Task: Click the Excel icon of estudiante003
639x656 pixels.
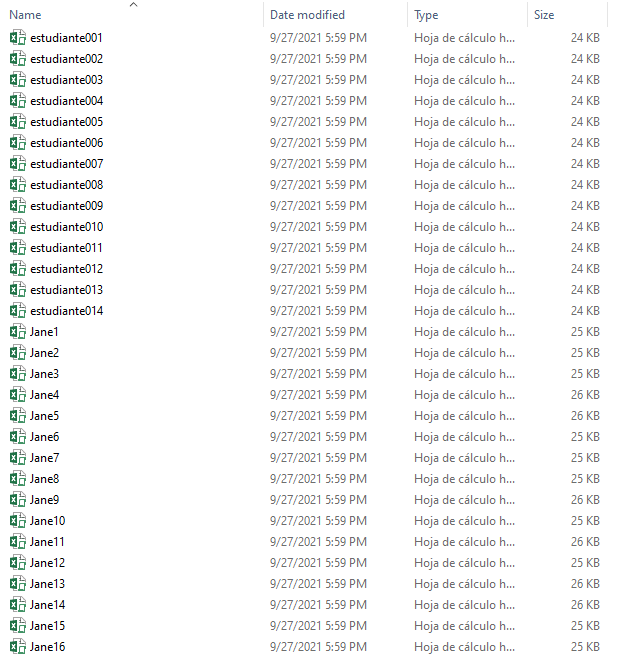Action: pyautogui.click(x=18, y=79)
